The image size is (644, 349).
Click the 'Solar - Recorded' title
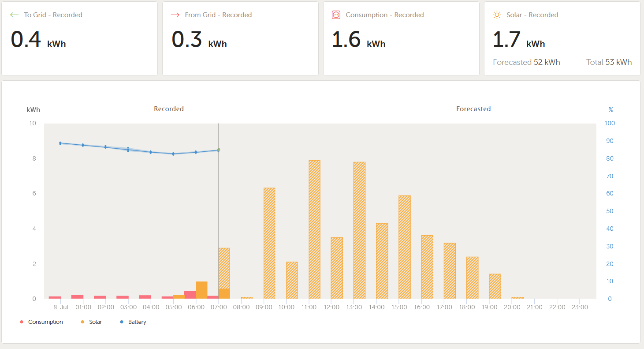(x=532, y=15)
